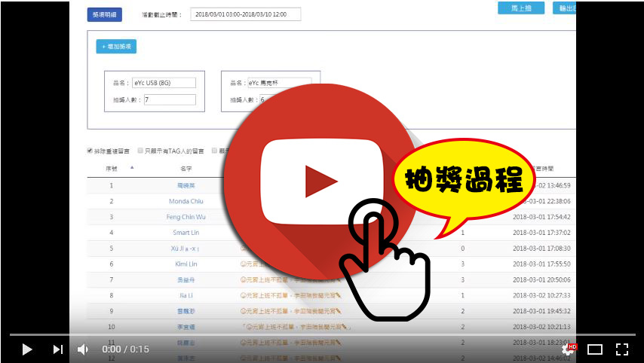Open the Monda Chiu name link

tap(186, 201)
